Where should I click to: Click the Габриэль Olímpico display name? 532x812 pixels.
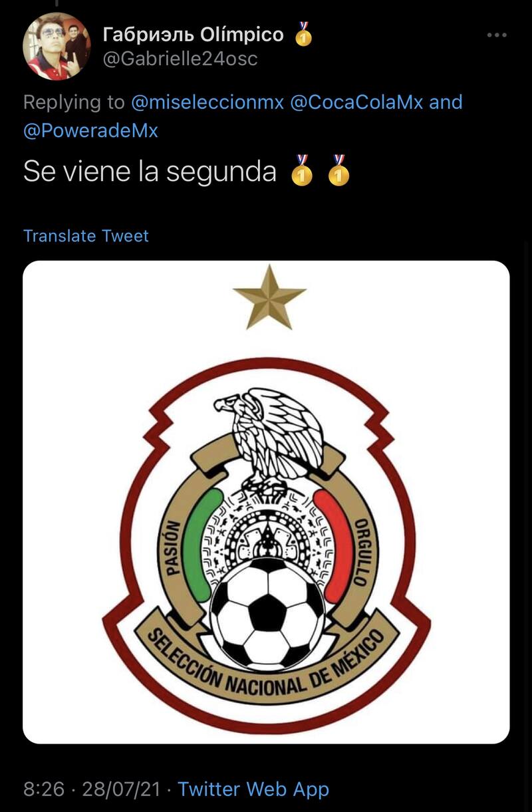(194, 34)
